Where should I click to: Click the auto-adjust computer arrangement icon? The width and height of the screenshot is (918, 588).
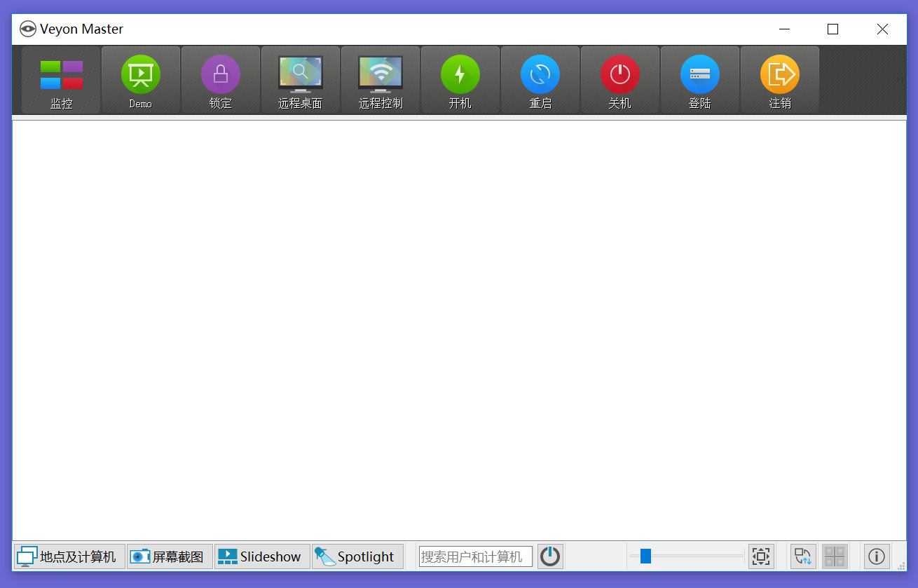[x=802, y=556]
